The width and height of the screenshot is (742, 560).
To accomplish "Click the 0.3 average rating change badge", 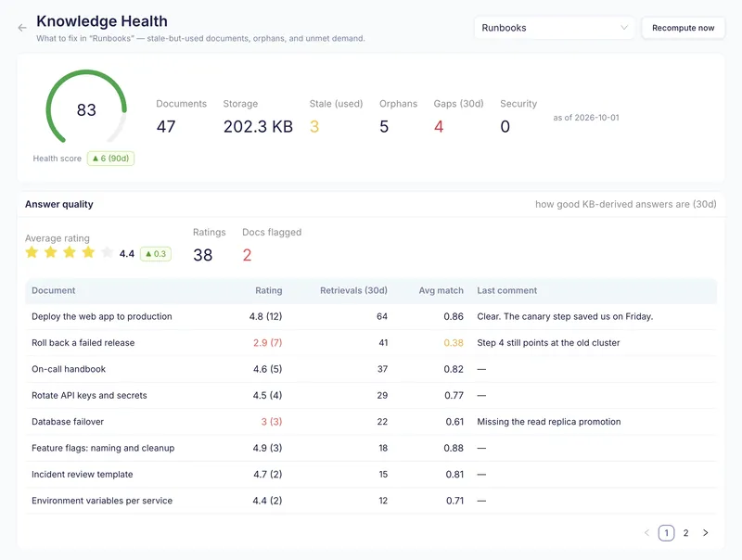I will [x=156, y=254].
